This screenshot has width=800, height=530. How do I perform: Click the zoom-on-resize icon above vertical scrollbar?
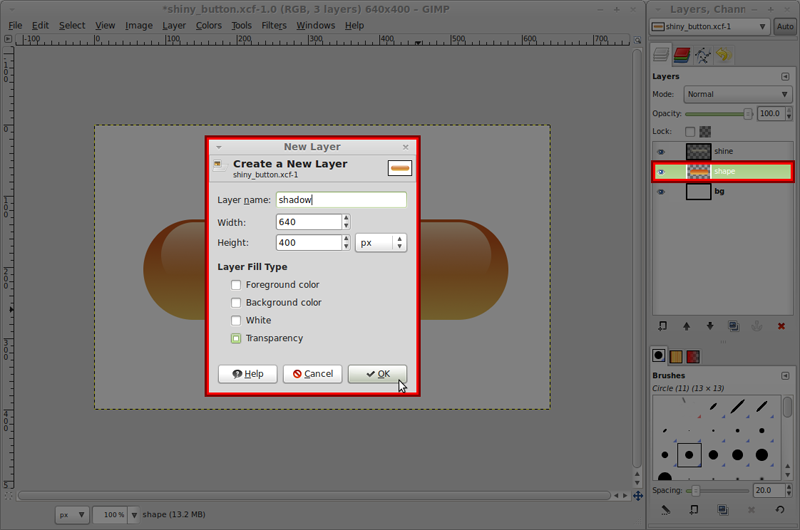pos(637,39)
